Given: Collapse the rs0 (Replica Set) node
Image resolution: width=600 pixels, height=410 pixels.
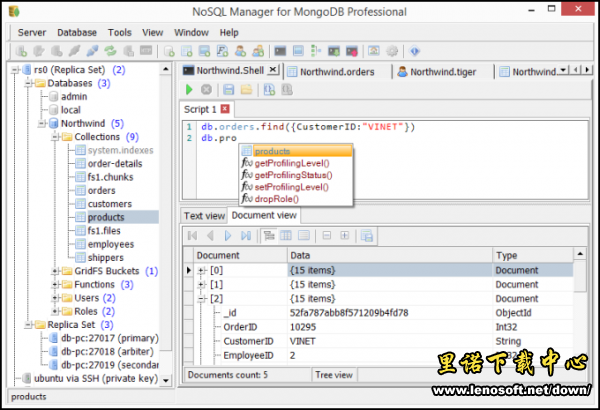Looking at the screenshot, I should pyautogui.click(x=15, y=70).
